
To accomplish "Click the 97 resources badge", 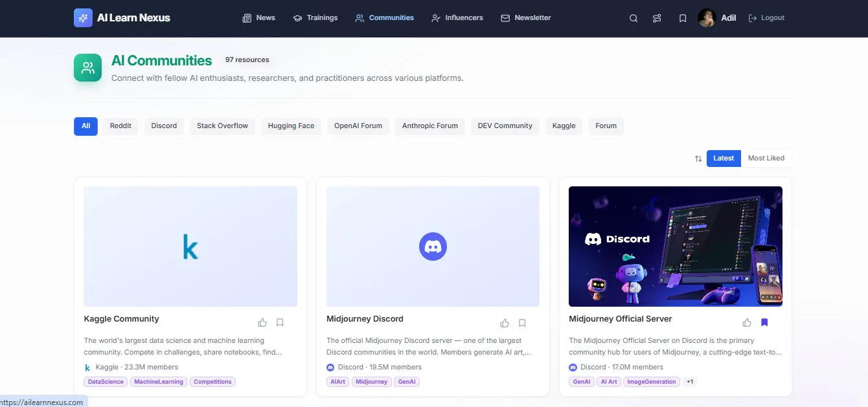I will click(247, 60).
